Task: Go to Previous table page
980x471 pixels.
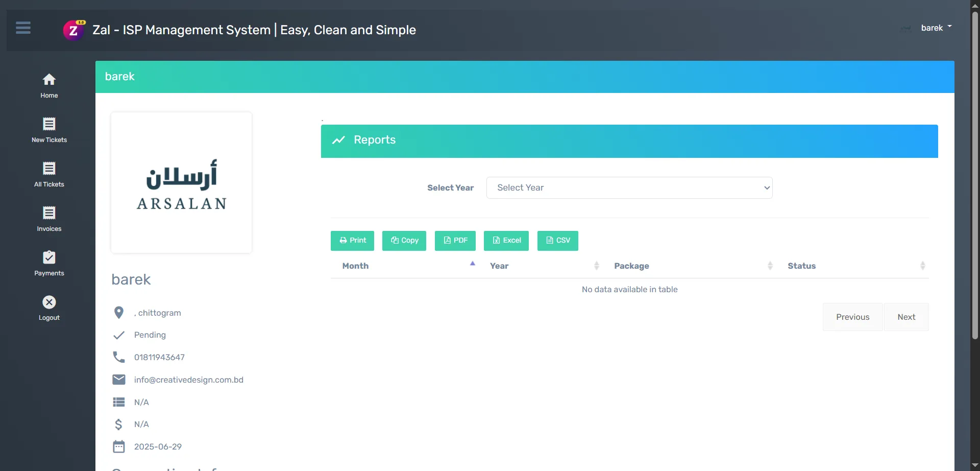Action: coord(852,317)
